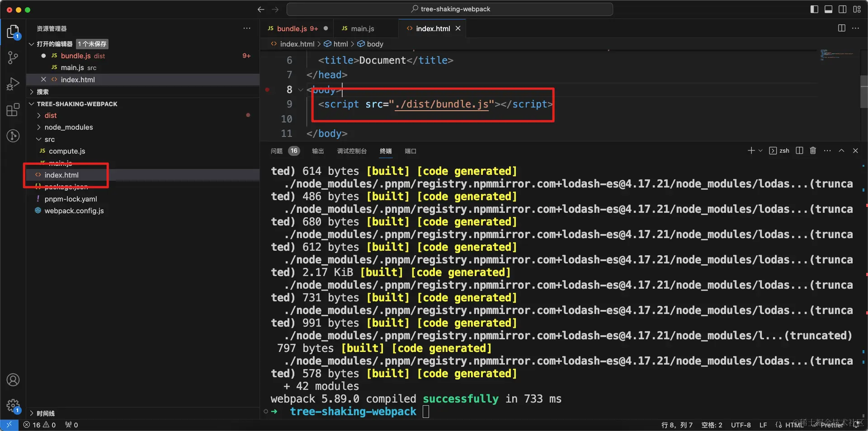Click the 行 8, 列 7 cursor position
The image size is (868, 431).
[676, 425]
